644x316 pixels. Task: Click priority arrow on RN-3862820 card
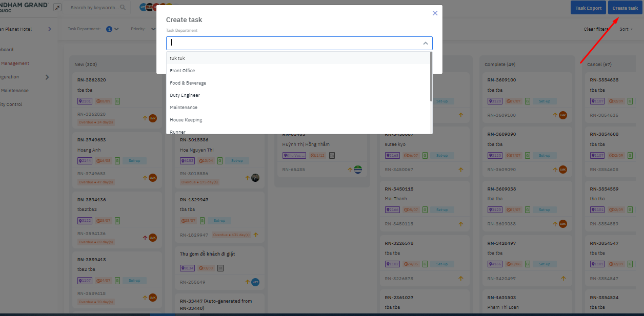[x=145, y=118]
